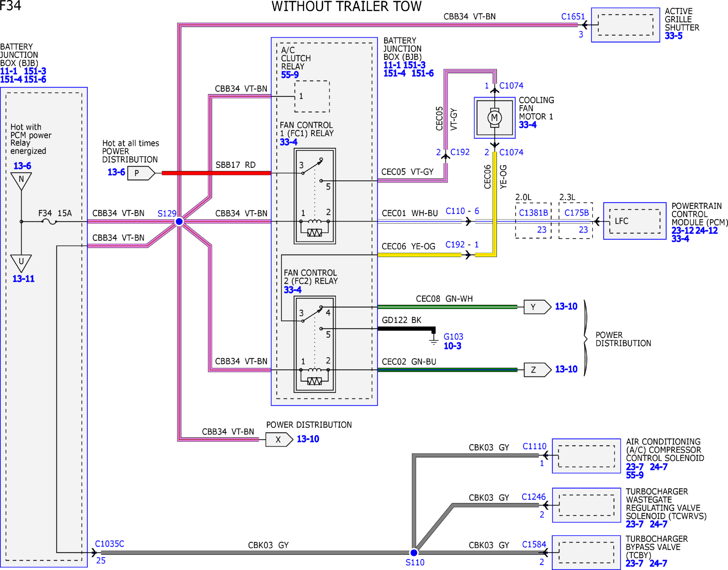Open the 55-9 link under A/C Clutch Relay
The height and width of the screenshot is (570, 728).
tap(290, 75)
